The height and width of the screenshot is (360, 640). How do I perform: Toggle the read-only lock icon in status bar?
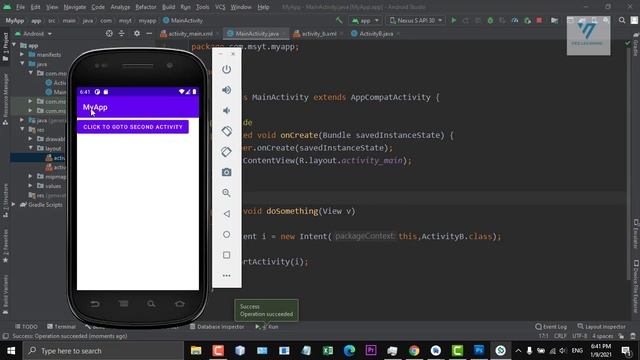click(x=621, y=336)
